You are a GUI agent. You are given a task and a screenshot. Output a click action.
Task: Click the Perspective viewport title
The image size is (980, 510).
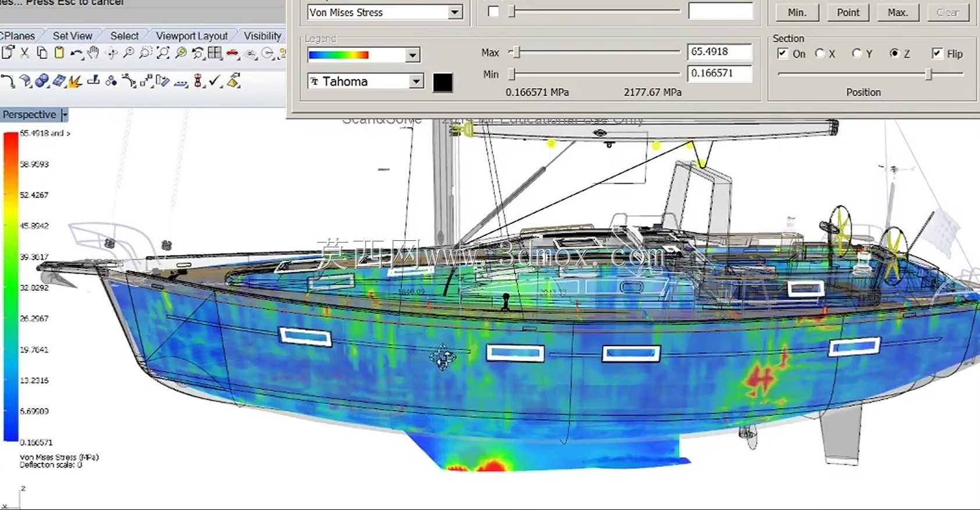click(30, 115)
